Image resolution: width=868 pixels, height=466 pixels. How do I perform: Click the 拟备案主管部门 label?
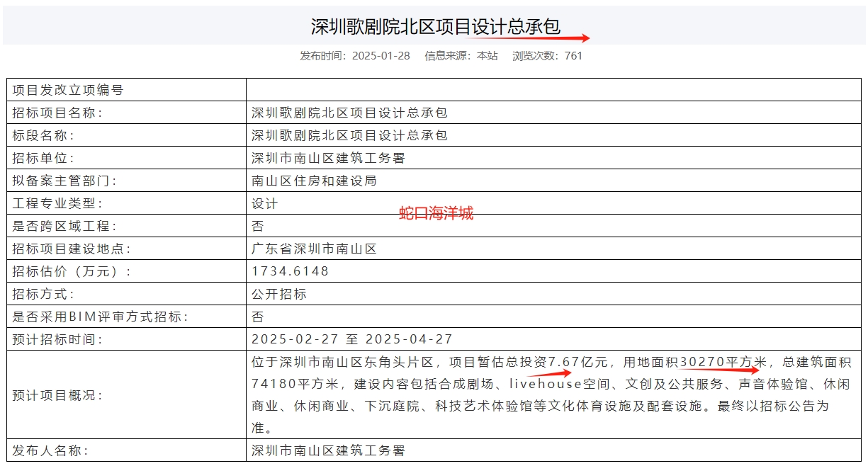pyautogui.click(x=64, y=181)
